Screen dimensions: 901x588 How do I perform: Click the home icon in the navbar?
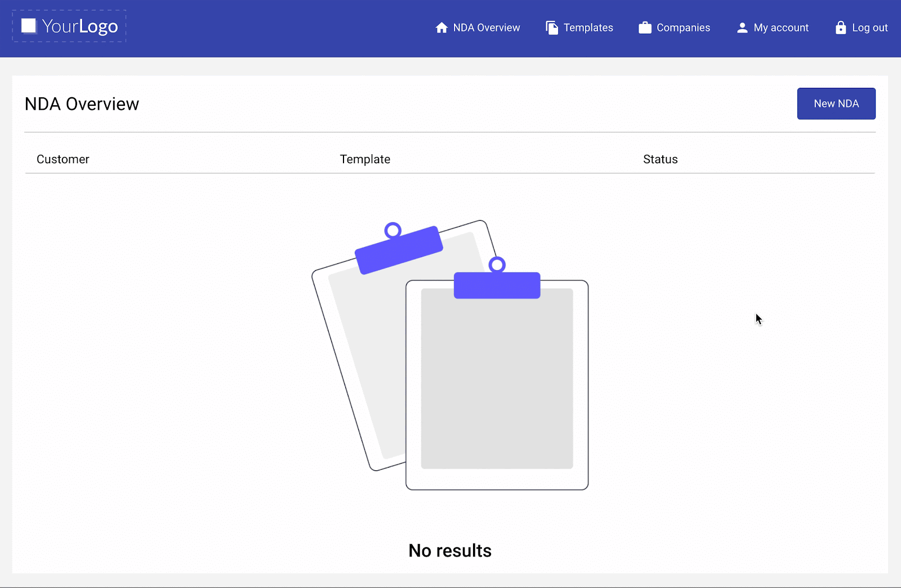point(441,28)
